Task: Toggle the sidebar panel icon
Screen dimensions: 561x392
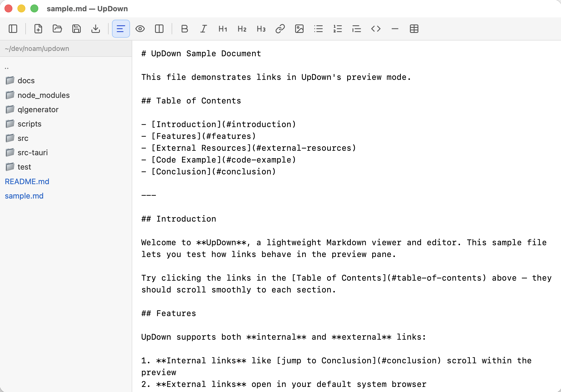Action: click(x=13, y=29)
